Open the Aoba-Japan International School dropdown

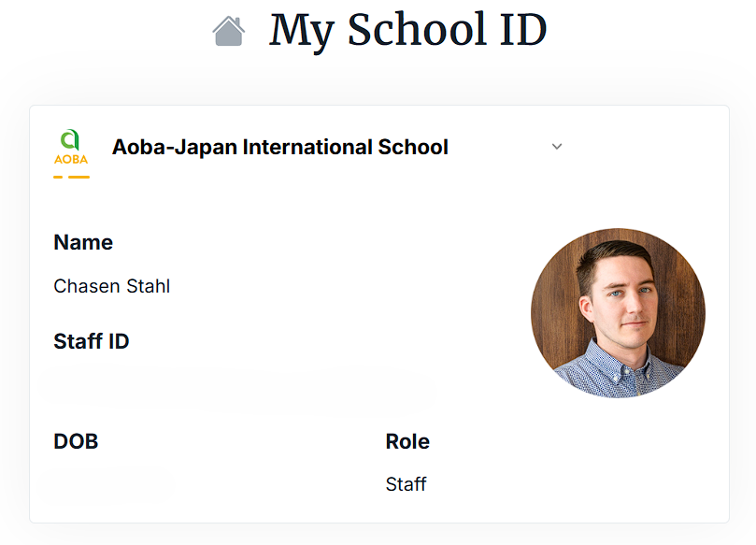279,147
